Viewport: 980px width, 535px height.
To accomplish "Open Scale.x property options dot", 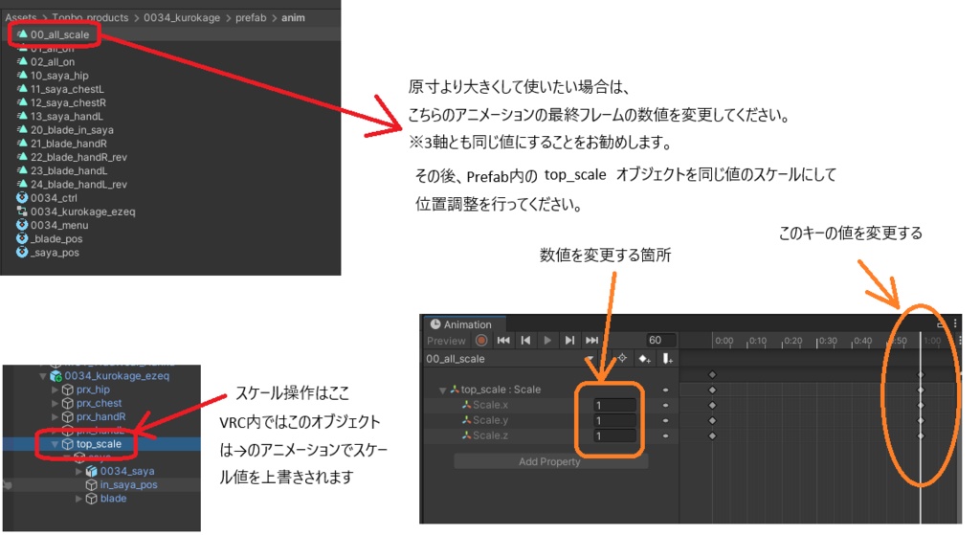I will pyautogui.click(x=666, y=405).
